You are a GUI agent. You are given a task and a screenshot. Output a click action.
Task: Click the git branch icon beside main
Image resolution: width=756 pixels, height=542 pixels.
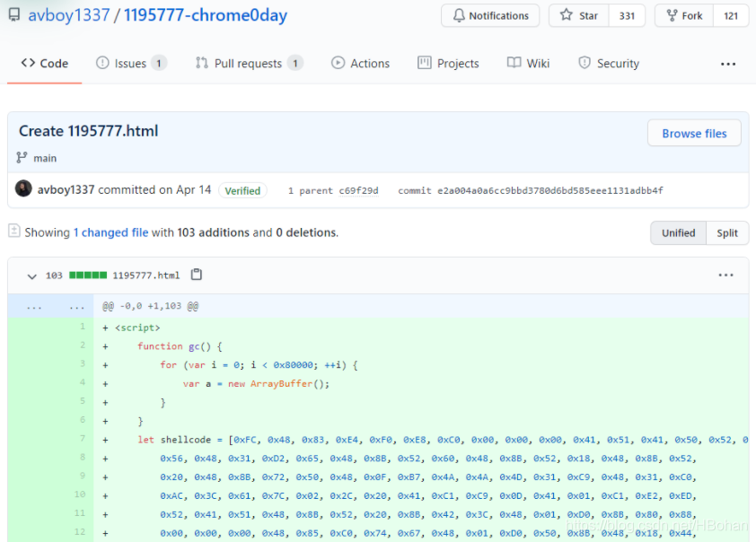[22, 158]
